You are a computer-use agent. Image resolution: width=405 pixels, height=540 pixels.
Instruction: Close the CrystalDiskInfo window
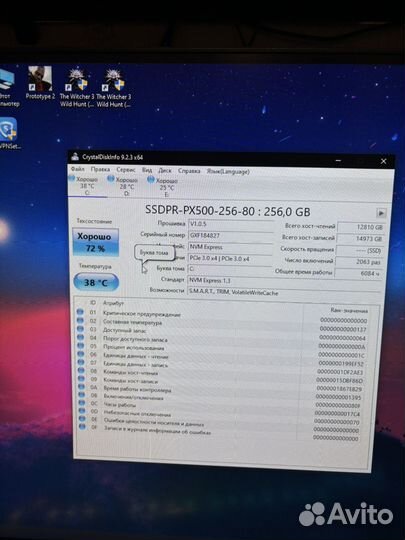(383, 161)
